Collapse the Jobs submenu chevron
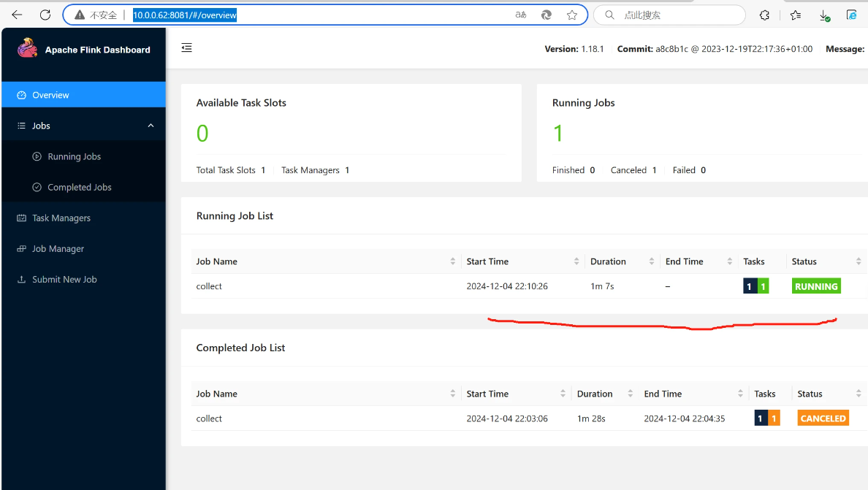The image size is (868, 490). pyautogui.click(x=151, y=126)
